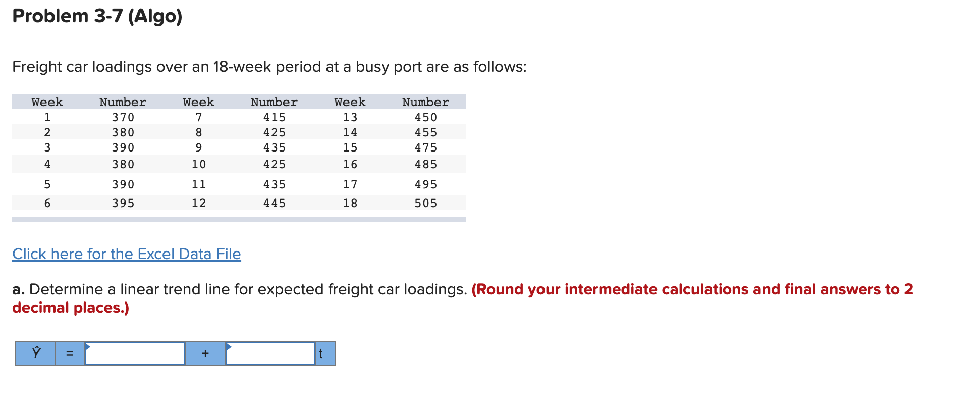Click the 415 value for week 7
Viewport: 980px width, 403px height.
[274, 117]
